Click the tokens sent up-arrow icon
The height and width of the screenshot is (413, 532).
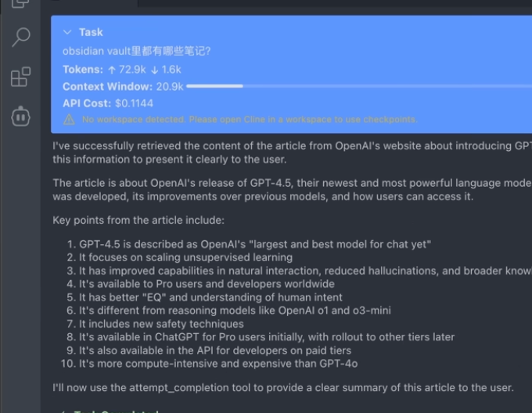pyautogui.click(x=113, y=70)
